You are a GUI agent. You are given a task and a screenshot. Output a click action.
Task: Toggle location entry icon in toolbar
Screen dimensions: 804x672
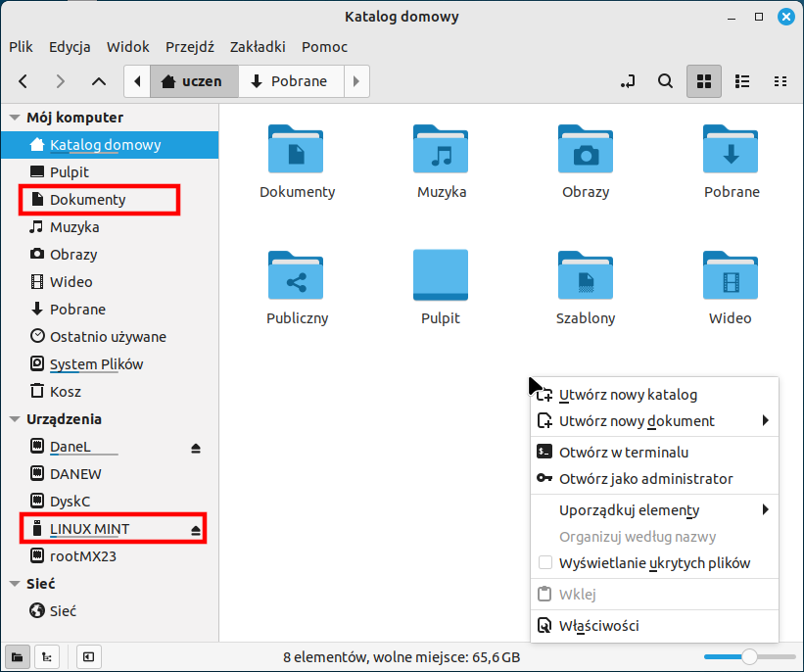[x=627, y=81]
